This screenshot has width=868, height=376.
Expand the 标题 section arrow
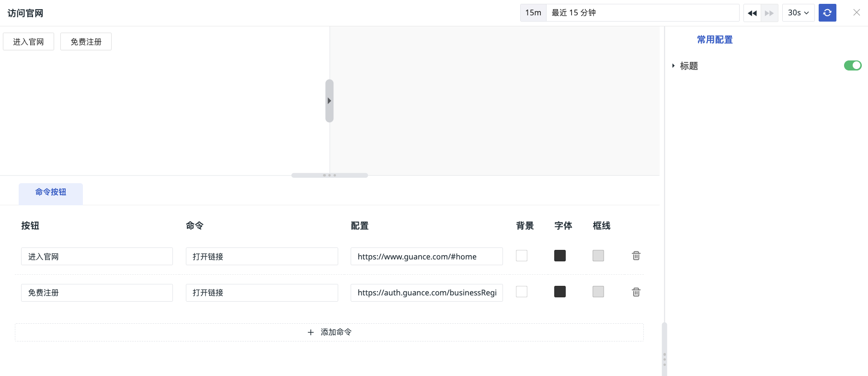(x=673, y=66)
